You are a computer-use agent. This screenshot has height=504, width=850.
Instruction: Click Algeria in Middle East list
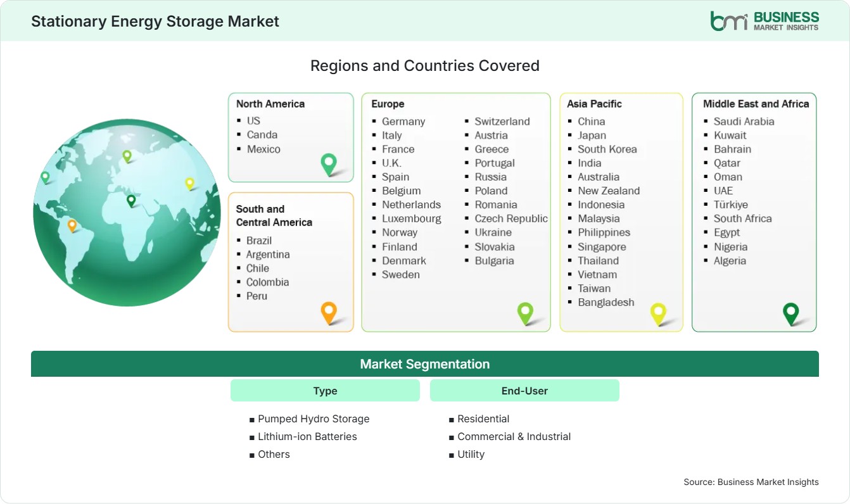[730, 260]
